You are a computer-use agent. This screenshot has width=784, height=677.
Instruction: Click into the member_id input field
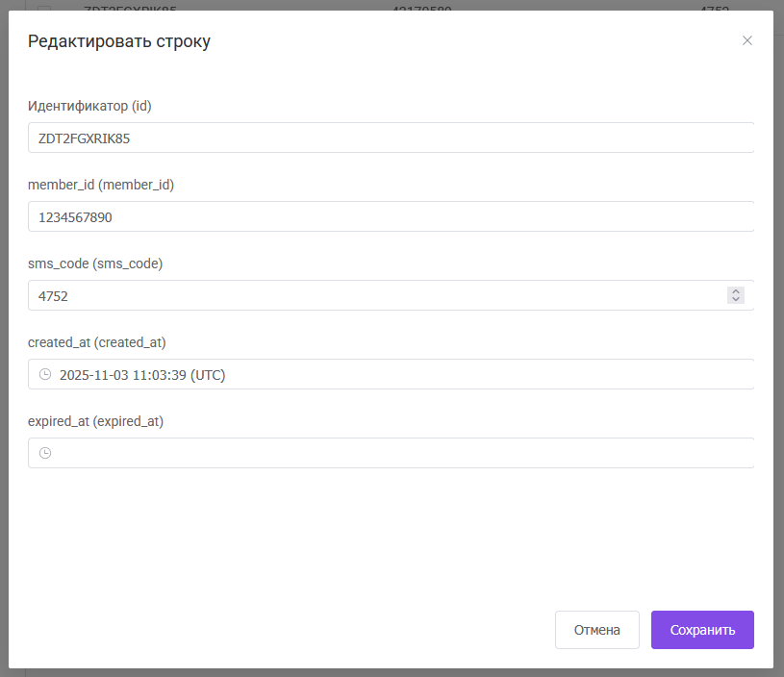[x=385, y=216]
